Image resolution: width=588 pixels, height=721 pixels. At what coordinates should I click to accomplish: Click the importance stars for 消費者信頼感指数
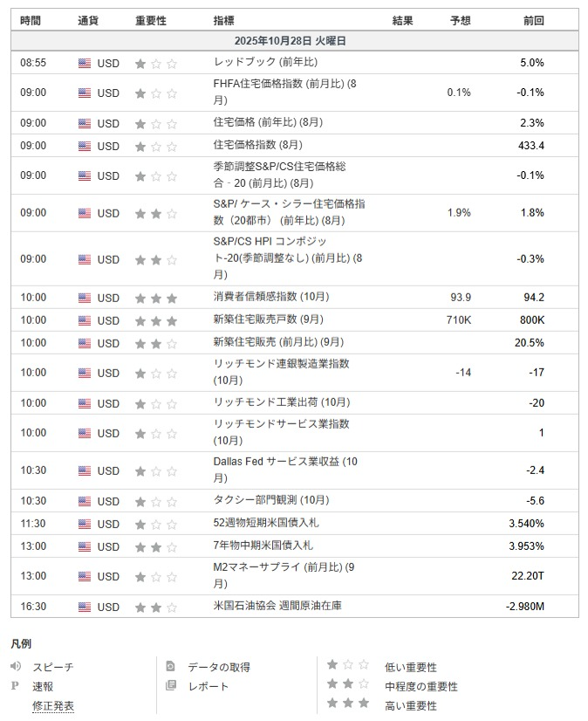[156, 298]
